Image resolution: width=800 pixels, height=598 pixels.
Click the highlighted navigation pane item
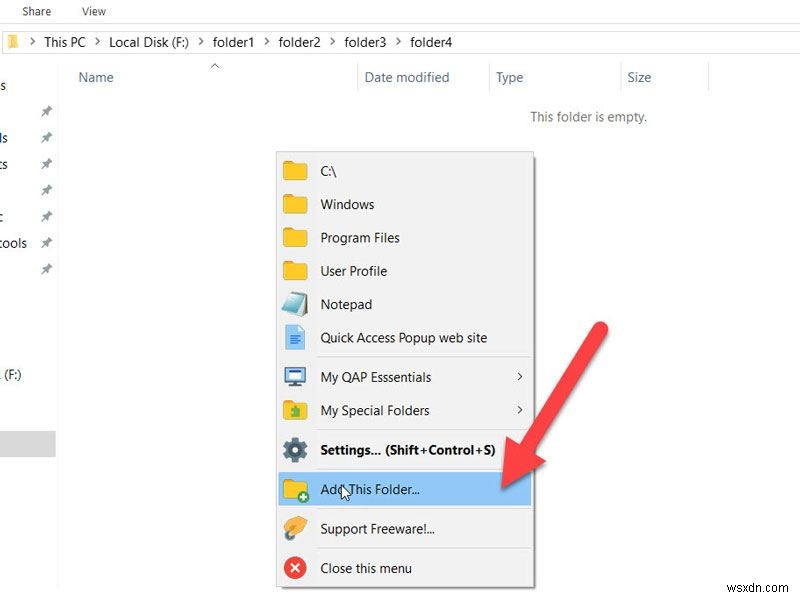(x=28, y=444)
